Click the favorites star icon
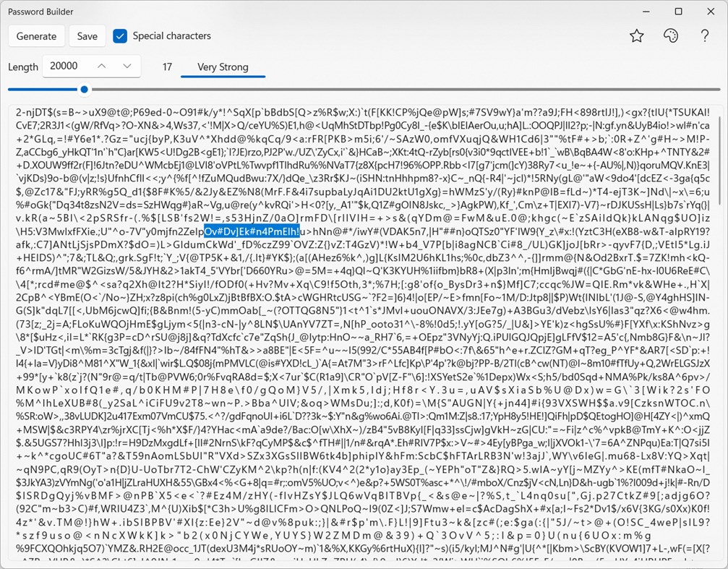This screenshot has height=569, width=728. 636,35
